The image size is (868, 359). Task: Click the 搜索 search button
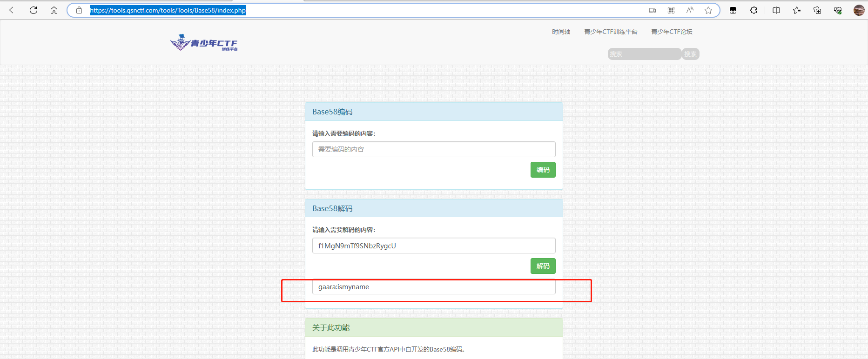(691, 54)
